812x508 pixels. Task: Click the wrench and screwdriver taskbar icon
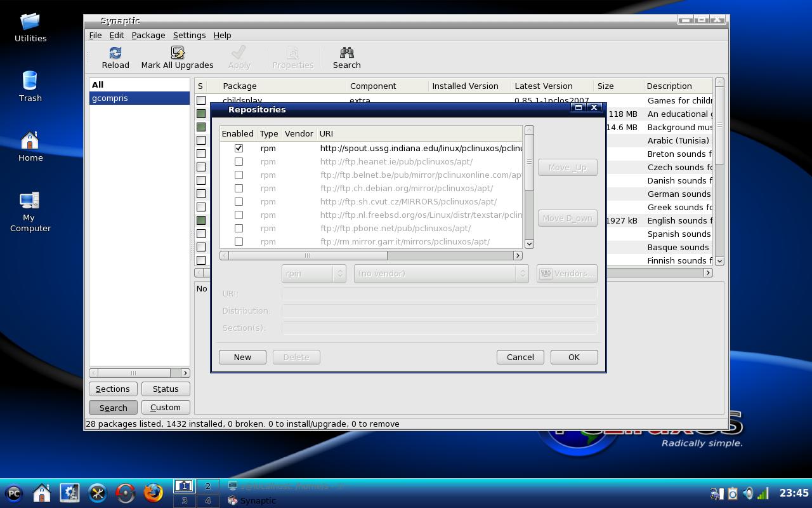tap(98, 493)
